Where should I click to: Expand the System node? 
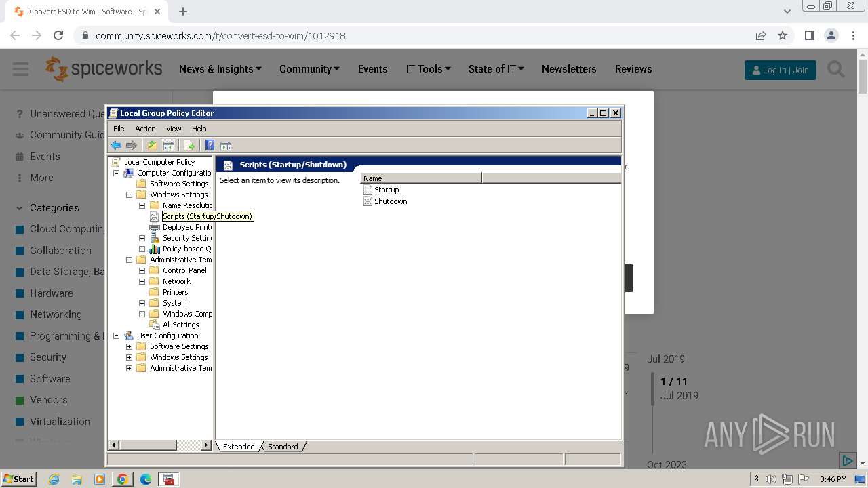point(142,303)
